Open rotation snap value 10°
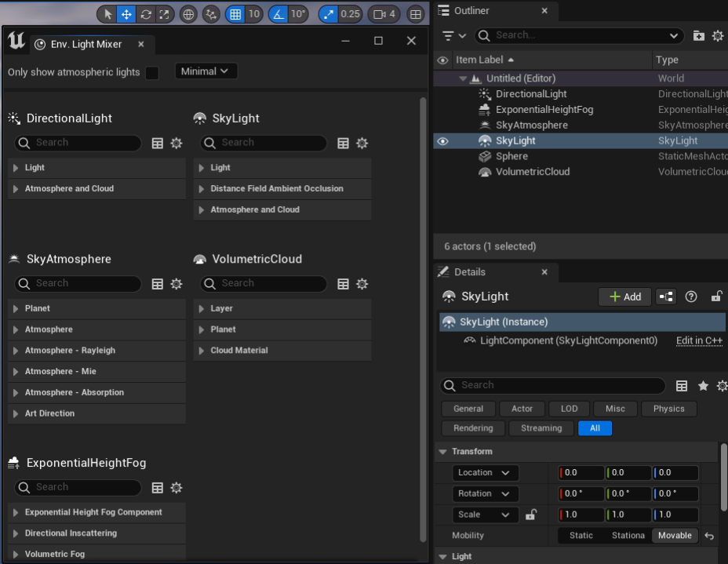Screen dimensions: 728x564 298,14
